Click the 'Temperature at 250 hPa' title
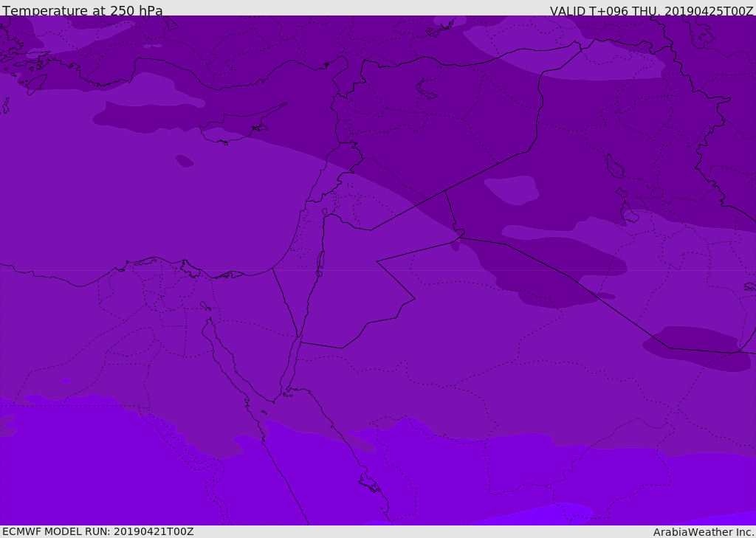The height and width of the screenshot is (538, 756). click(x=83, y=10)
